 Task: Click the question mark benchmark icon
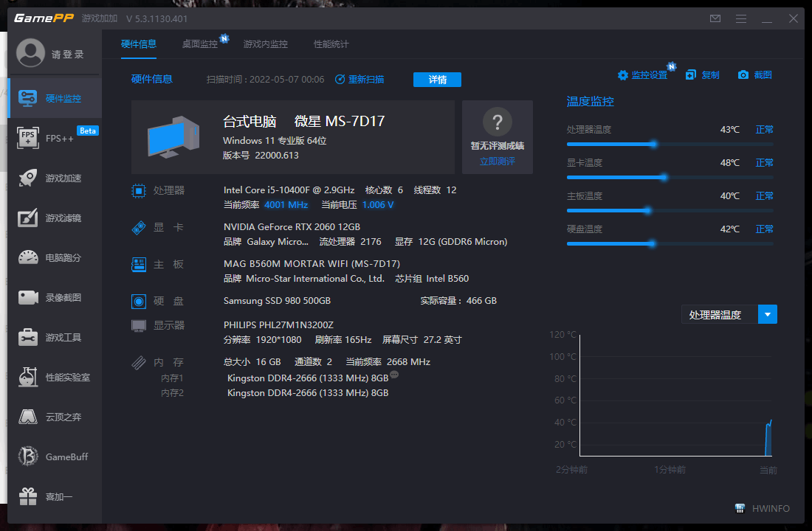pos(497,122)
